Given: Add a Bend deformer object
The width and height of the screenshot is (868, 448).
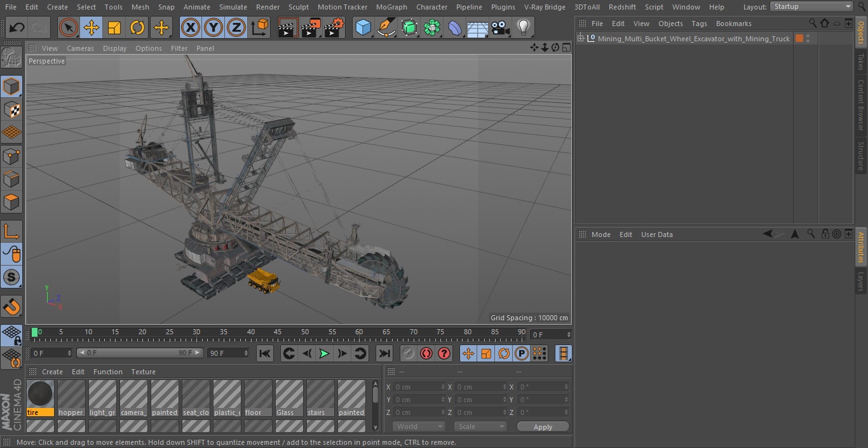Looking at the screenshot, I should coord(455,28).
